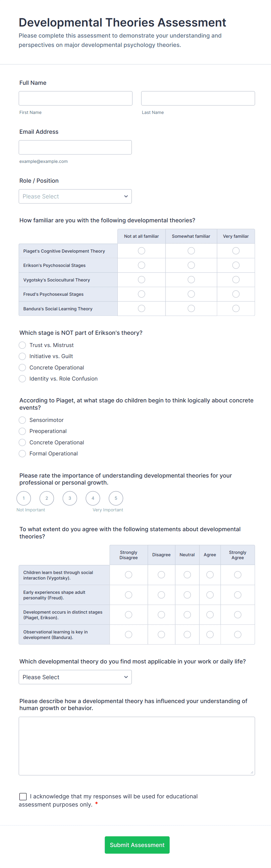The width and height of the screenshot is (271, 868).
Task: Click the First Name input field
Action: coord(75,98)
